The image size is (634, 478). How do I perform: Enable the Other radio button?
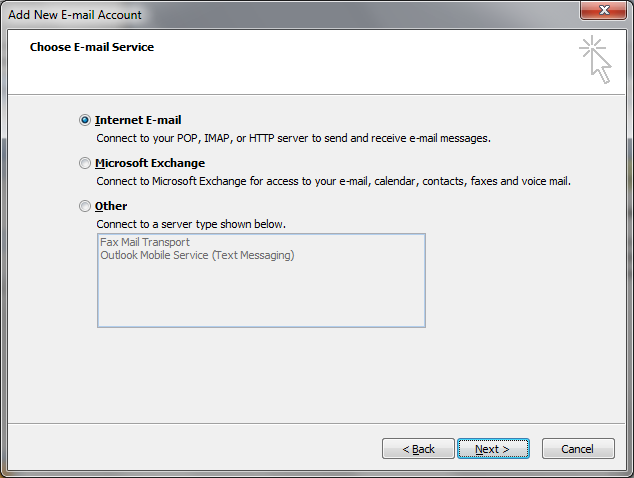pyautogui.click(x=84, y=206)
